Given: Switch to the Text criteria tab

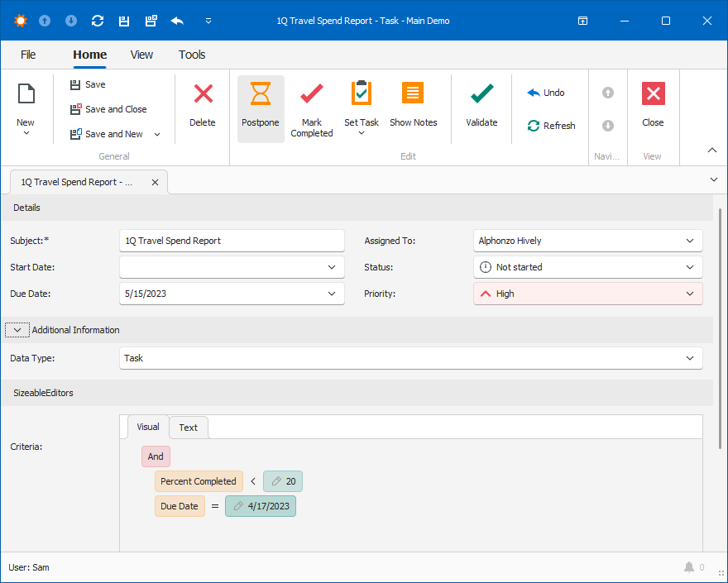Looking at the screenshot, I should click(x=188, y=427).
